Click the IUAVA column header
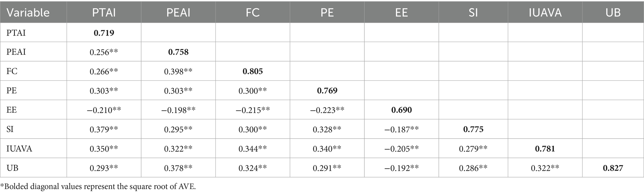The image size is (644, 194). coord(545,12)
